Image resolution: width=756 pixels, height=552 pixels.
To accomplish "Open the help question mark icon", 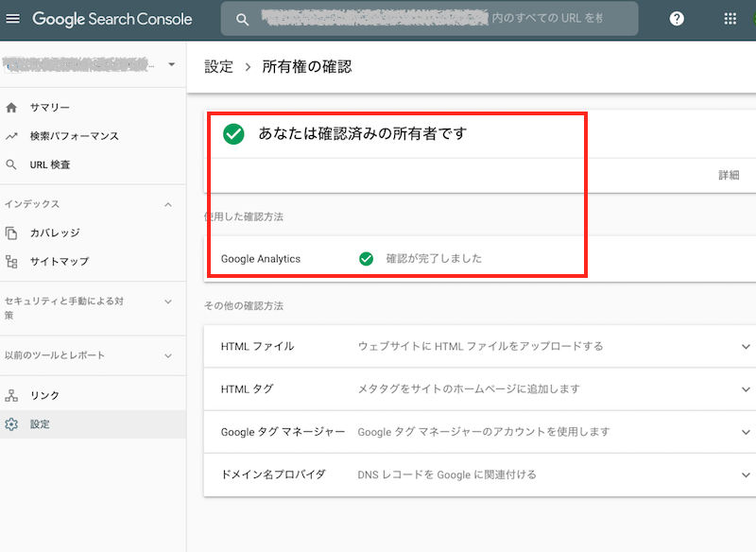I will [x=677, y=19].
